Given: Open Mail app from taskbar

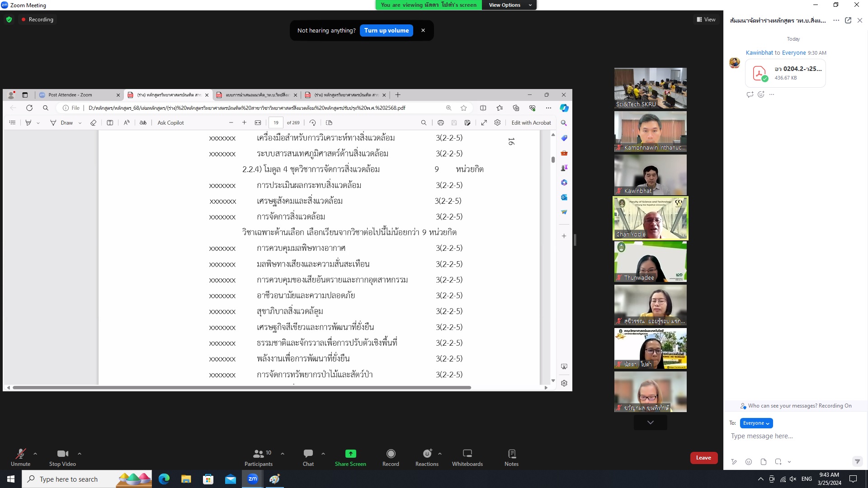Looking at the screenshot, I should [x=230, y=479].
